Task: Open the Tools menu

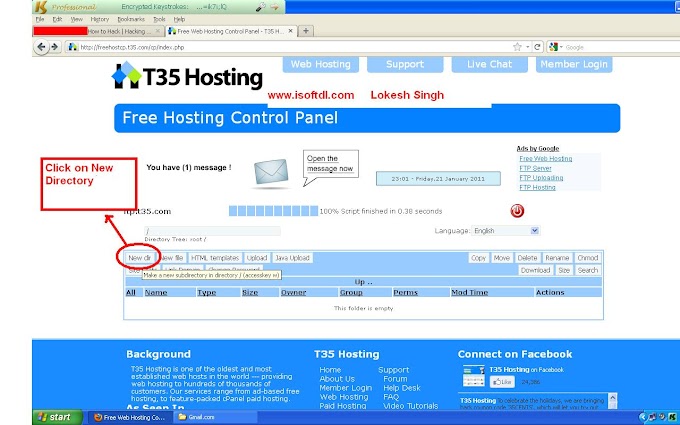Action: [159, 20]
